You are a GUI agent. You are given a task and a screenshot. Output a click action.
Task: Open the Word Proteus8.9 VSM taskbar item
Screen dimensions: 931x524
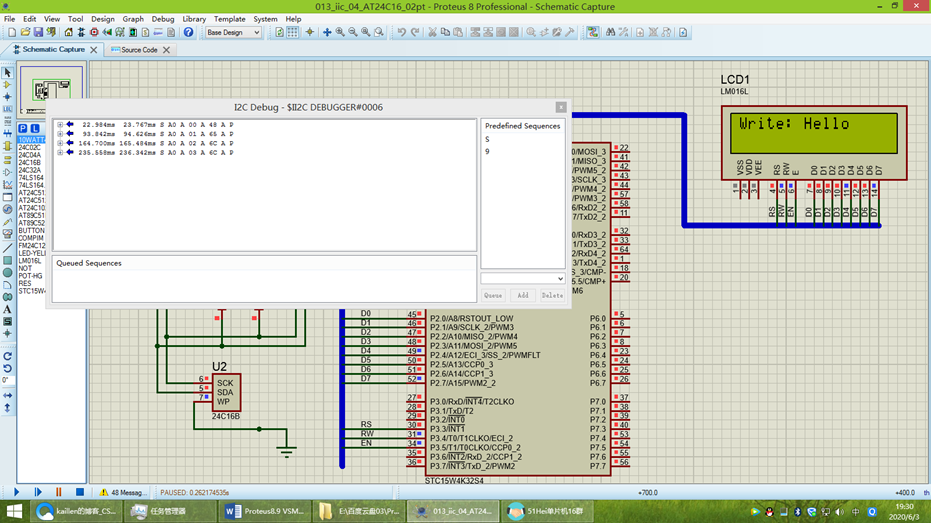pyautogui.click(x=264, y=512)
